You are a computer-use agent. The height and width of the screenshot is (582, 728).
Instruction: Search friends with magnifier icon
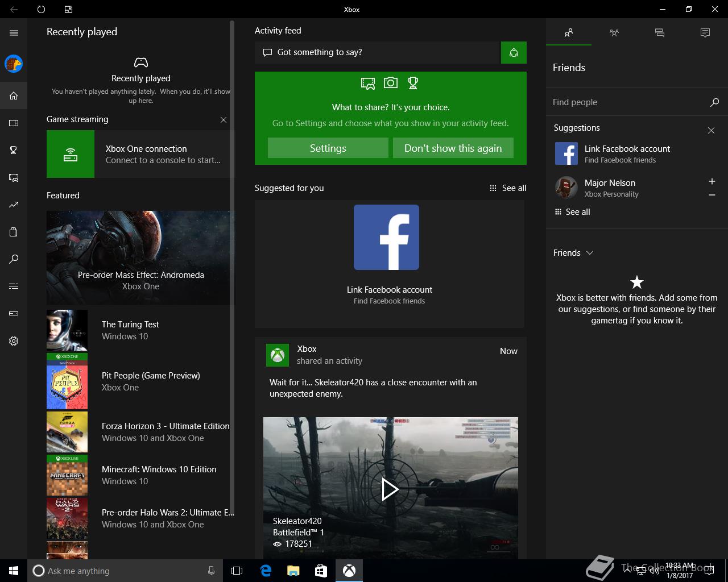coord(714,102)
